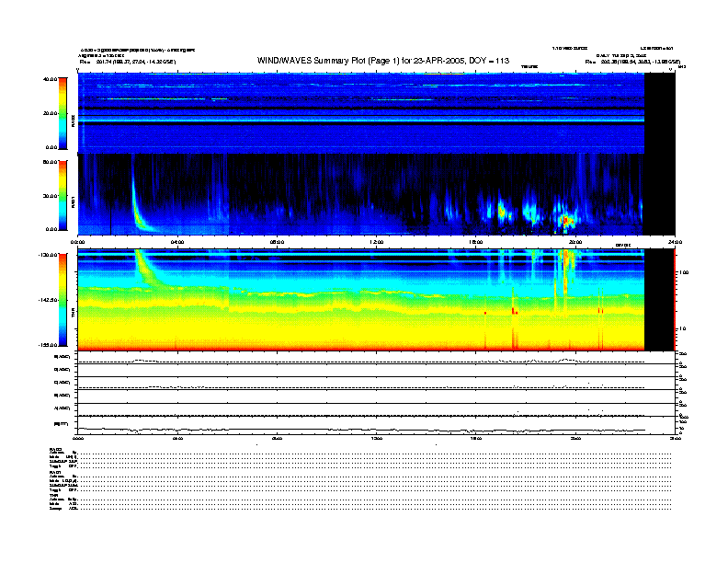This screenshot has height=563, width=728.
Task: Click the WIND/WAVES Summary Plot title
Action: (x=383, y=61)
